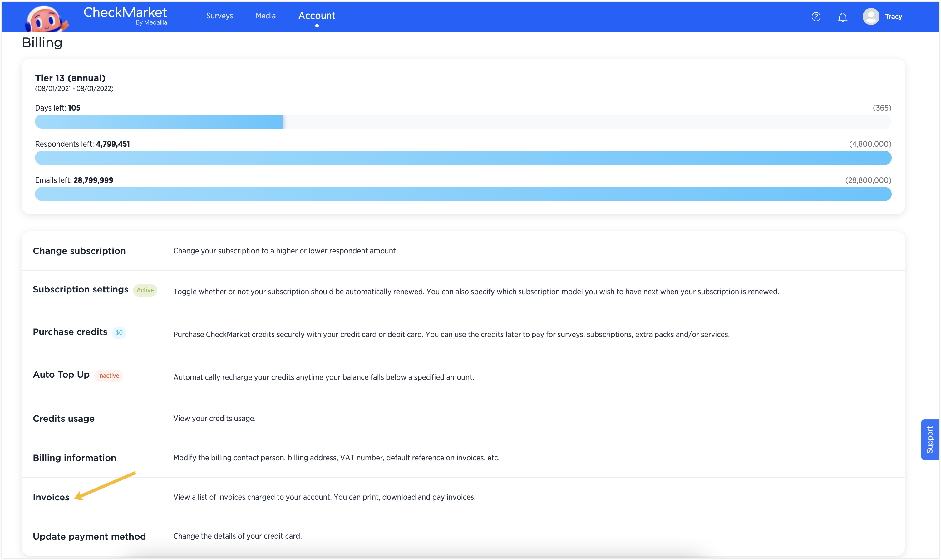Click the Support side tab
This screenshot has width=941, height=560.
pos(929,440)
